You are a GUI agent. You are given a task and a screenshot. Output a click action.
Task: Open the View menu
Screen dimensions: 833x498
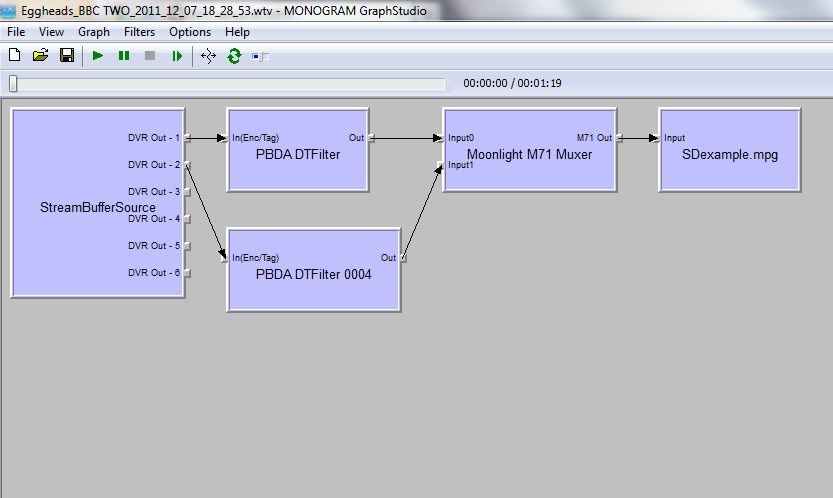click(51, 32)
